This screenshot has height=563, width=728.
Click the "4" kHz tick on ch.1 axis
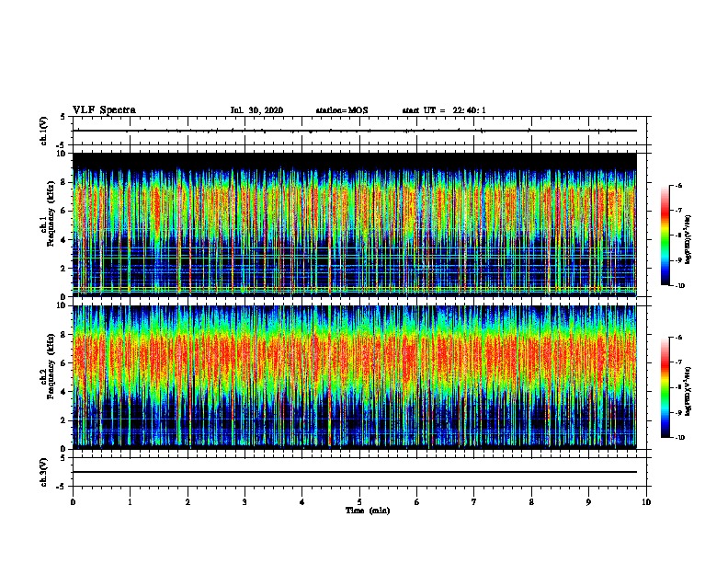[63, 240]
